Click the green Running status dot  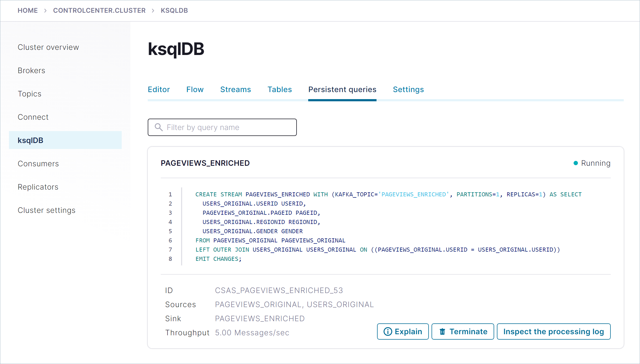click(575, 163)
